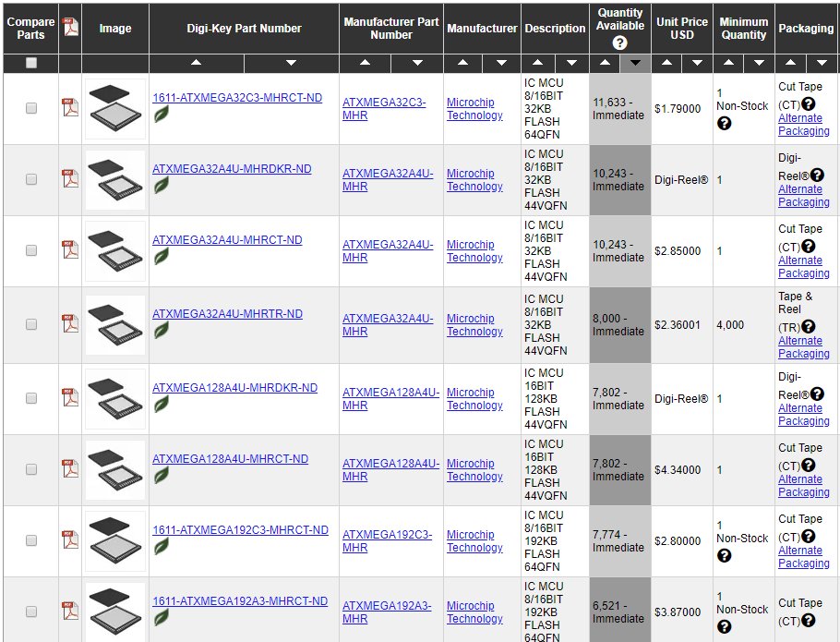Sort Minimum Quantity descending
Image resolution: width=840 pixels, height=642 pixels.
759,63
